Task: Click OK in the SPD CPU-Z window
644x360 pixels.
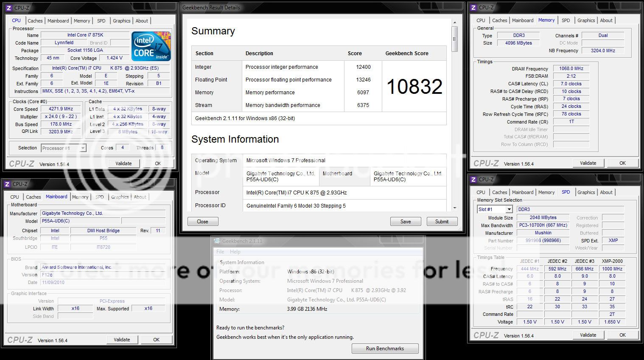Action: [x=622, y=335]
